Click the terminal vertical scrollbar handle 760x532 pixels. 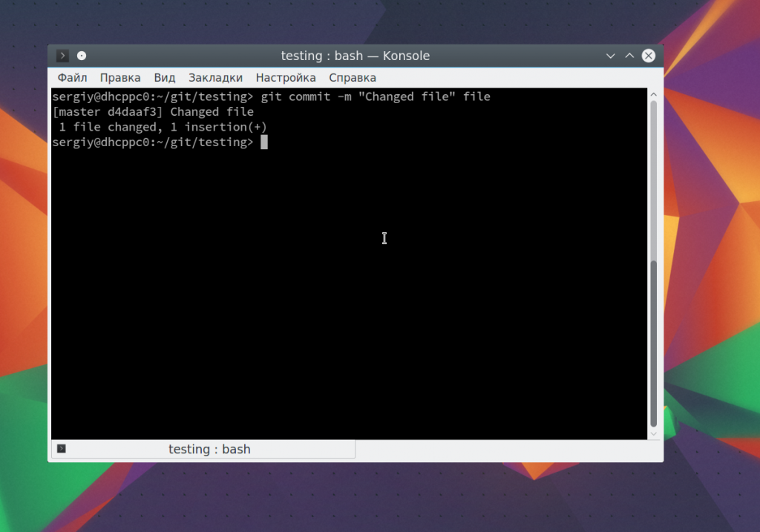[x=654, y=341]
